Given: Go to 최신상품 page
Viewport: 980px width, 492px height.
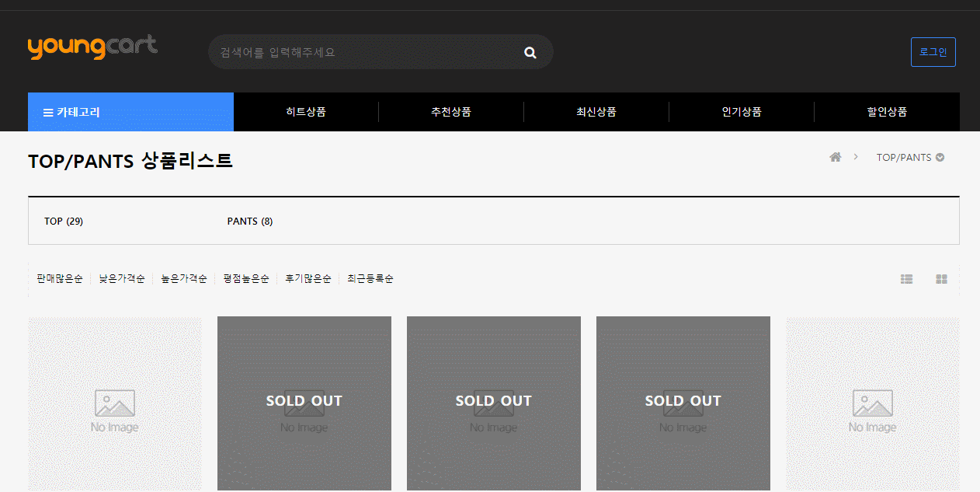Looking at the screenshot, I should [596, 112].
